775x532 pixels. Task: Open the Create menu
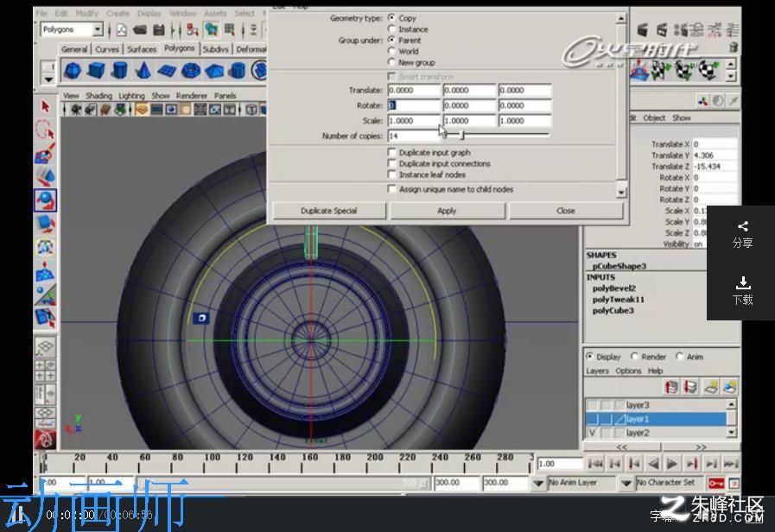pos(118,13)
